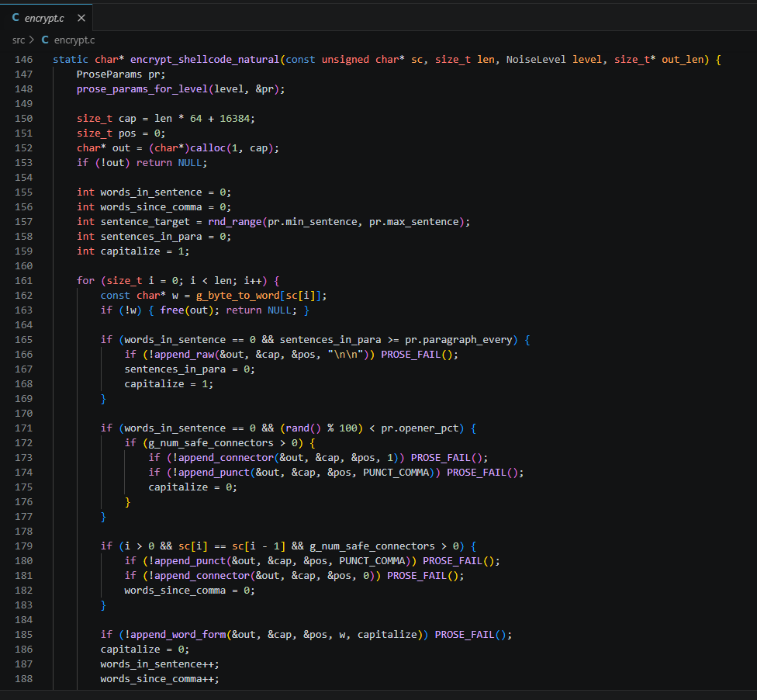
Task: Click the function name encrypt_shellcode_natural
Action: 205,60
